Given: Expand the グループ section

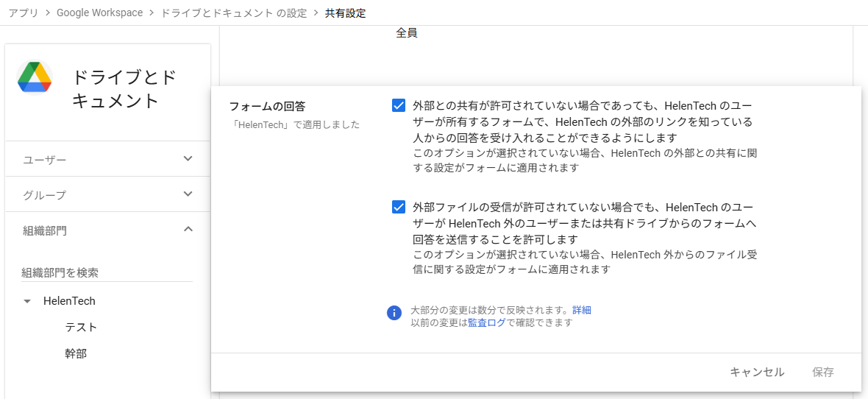Looking at the screenshot, I should tap(108, 194).
